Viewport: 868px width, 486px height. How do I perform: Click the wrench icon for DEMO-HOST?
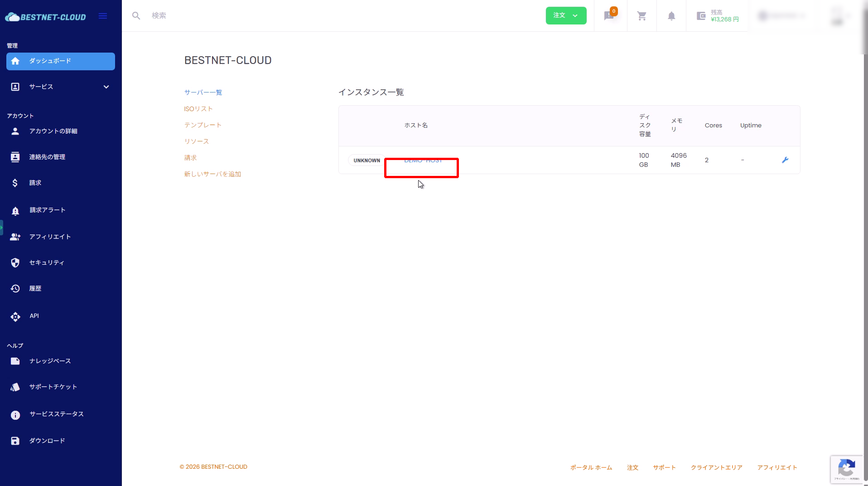785,160
